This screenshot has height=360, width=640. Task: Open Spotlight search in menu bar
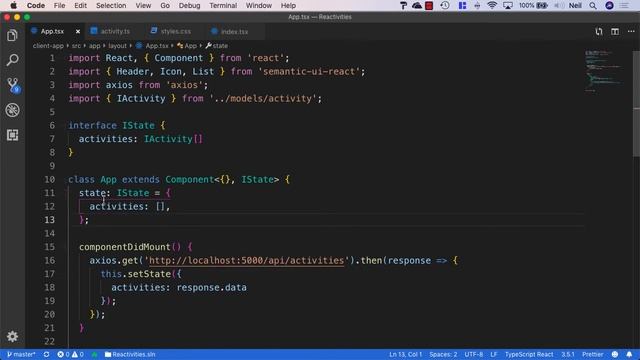(593, 5)
